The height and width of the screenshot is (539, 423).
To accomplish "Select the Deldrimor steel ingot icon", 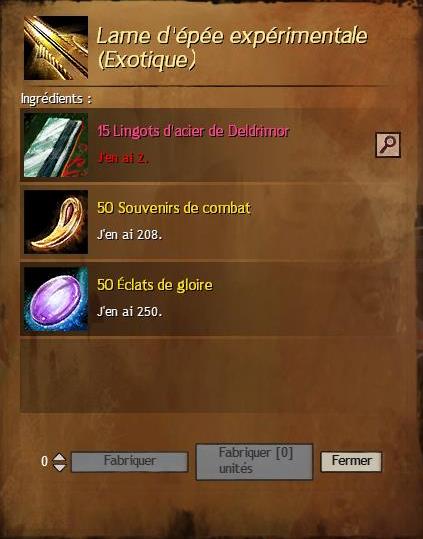I will (56, 145).
